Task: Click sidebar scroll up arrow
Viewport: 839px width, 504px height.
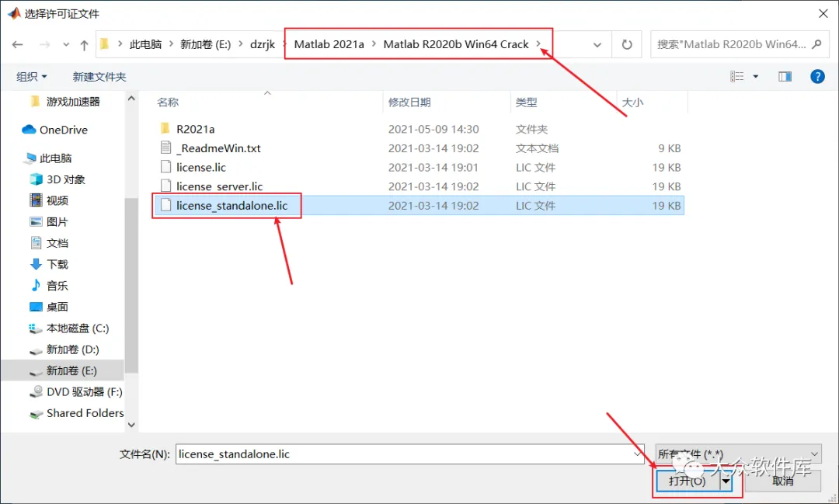Action: tap(131, 99)
